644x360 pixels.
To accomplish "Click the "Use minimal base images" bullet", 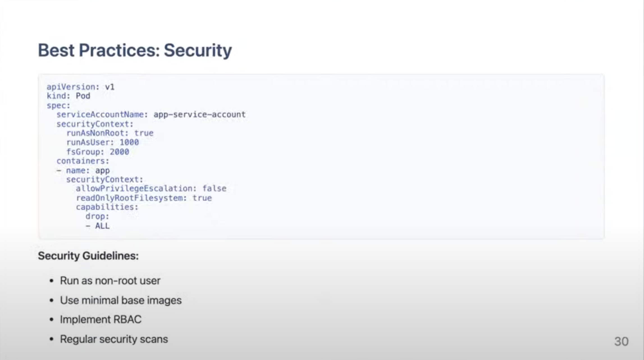I will [x=121, y=300].
